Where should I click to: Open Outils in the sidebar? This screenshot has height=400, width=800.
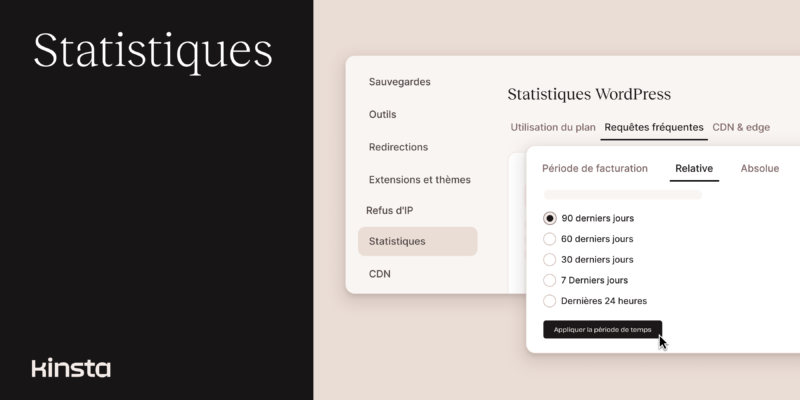point(383,114)
